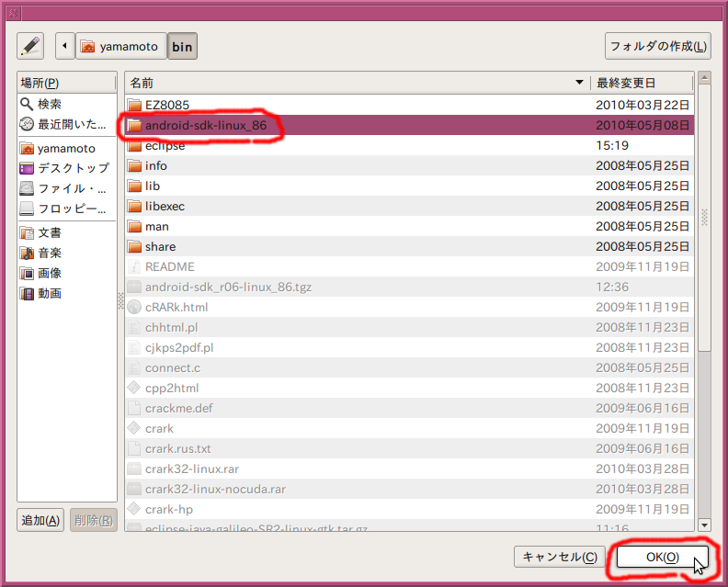Image resolution: width=728 pixels, height=587 pixels.
Task: Click the 追加(A) add bookmark button
Action: coord(40,520)
